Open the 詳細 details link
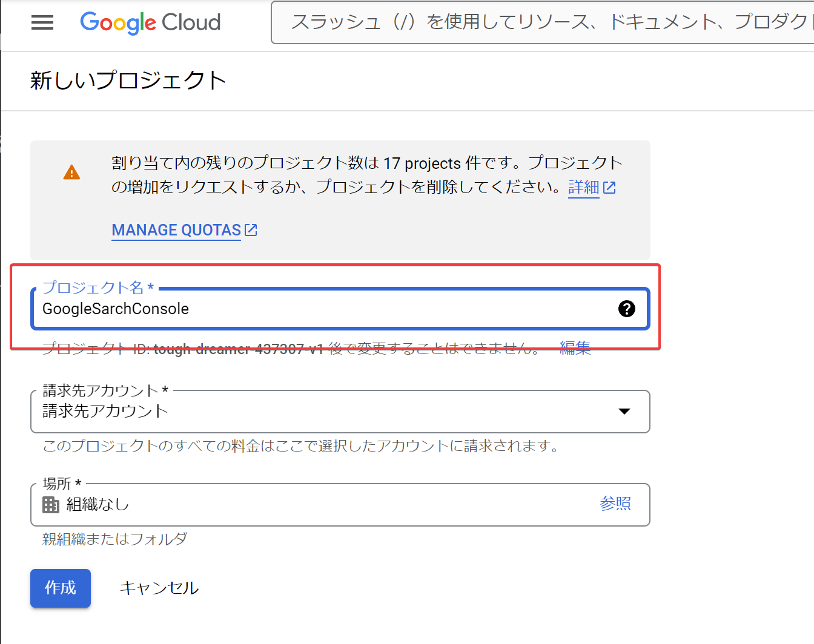This screenshot has height=644, width=814. [x=584, y=187]
